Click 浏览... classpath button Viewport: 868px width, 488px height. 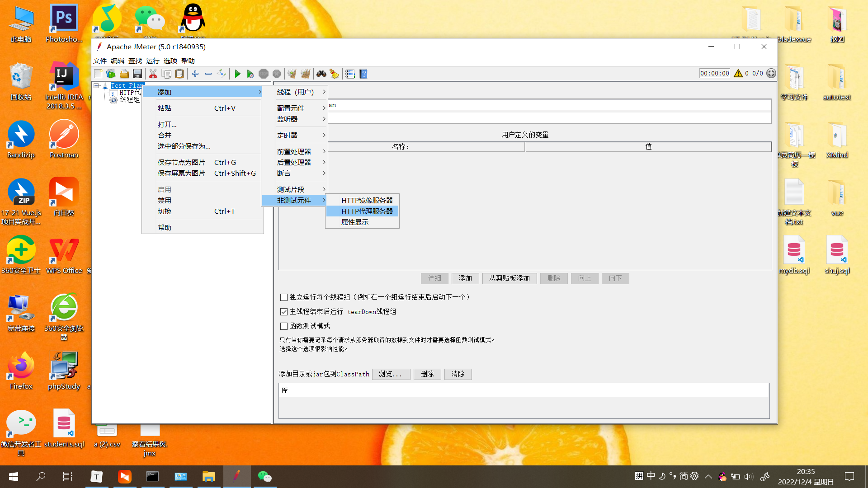[391, 374]
